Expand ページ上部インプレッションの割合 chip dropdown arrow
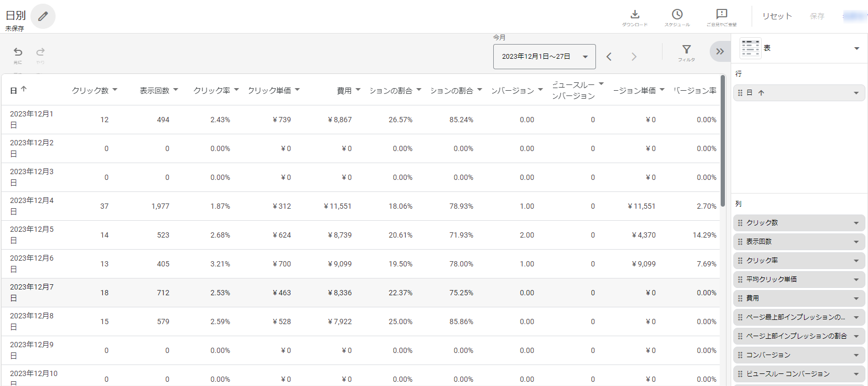868x386 pixels. coord(856,336)
